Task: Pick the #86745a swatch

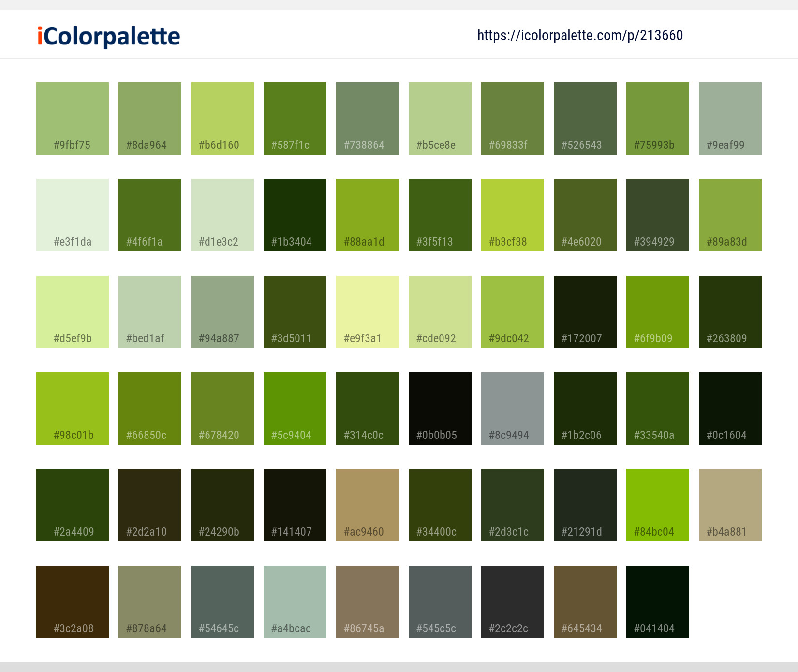Action: 368,602
